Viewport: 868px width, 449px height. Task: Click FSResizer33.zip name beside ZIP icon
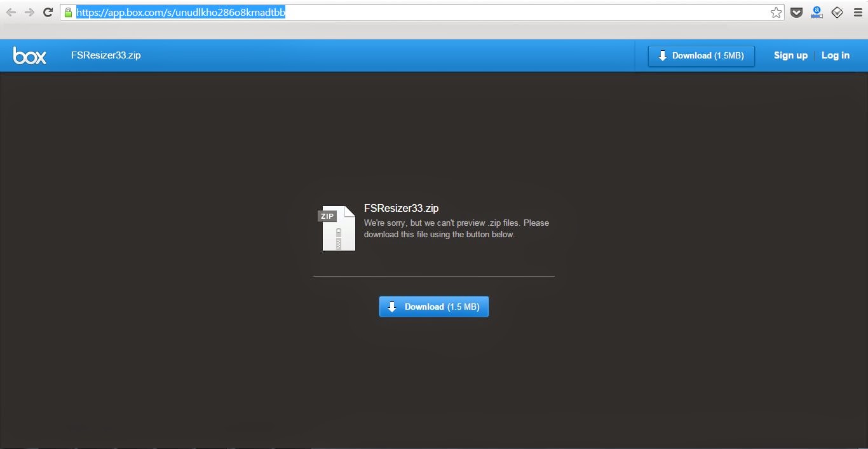point(401,208)
